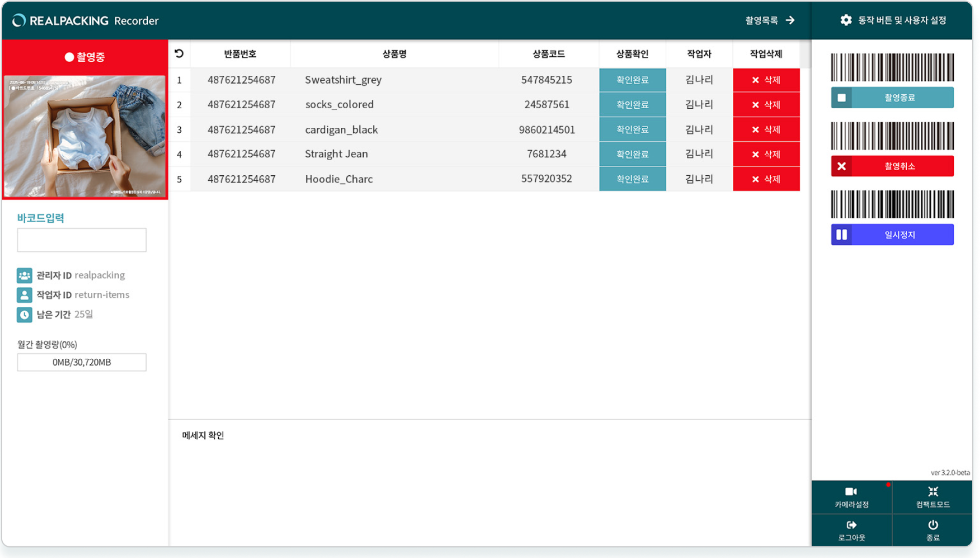This screenshot has height=558, width=980.
Task: Click the barcode input (바코드입력) field
Action: coord(81,240)
